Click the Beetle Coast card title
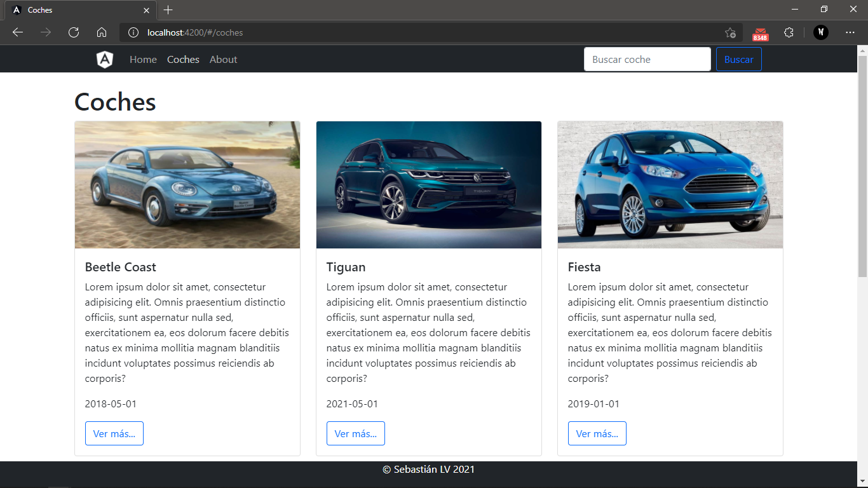 click(x=121, y=267)
